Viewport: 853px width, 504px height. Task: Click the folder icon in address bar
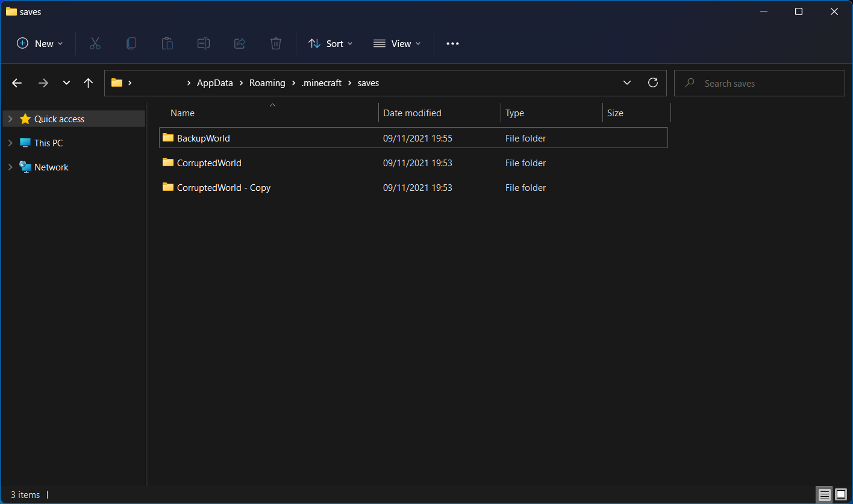coord(117,83)
